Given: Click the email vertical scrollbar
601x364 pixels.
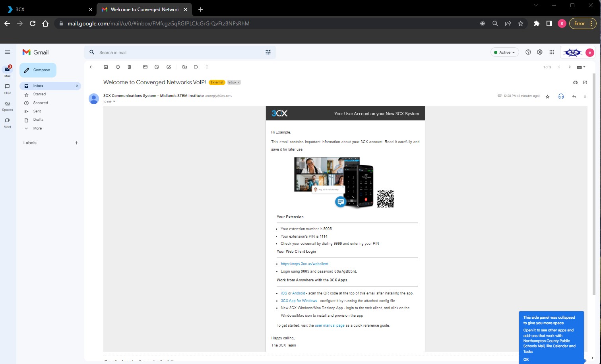Looking at the screenshot, I should coord(594,184).
